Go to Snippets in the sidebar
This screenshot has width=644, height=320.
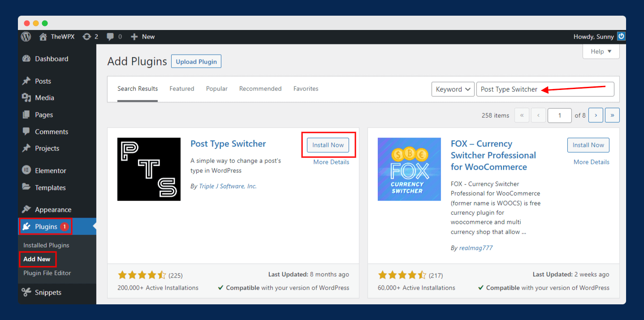(48, 292)
